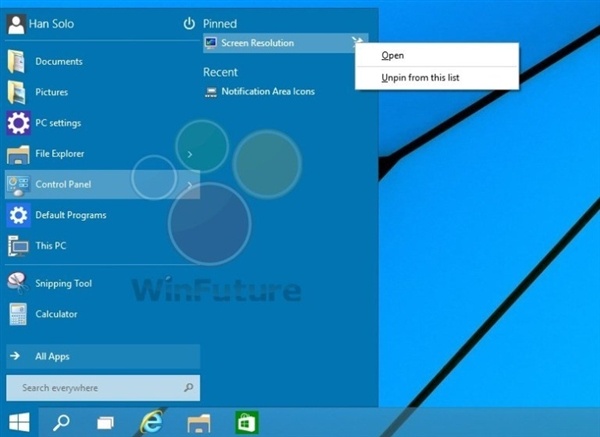This screenshot has height=437, width=600.
Task: Click the Pictures label
Action: point(52,92)
